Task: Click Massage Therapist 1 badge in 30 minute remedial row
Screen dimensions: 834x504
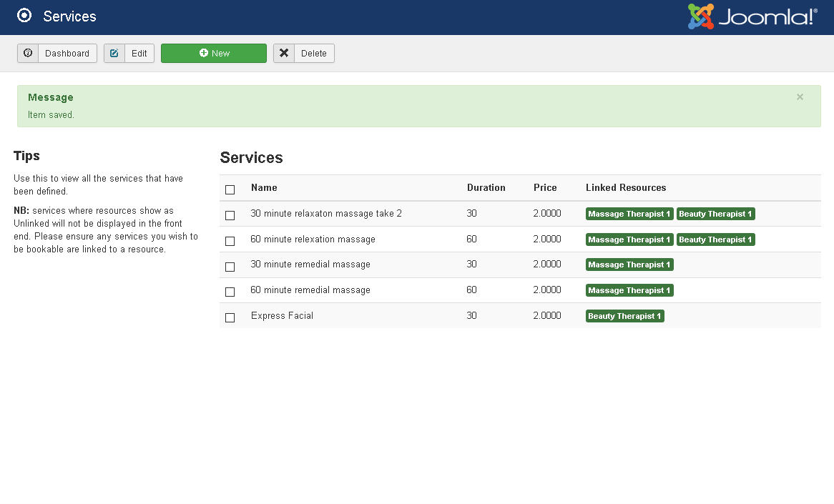Action: point(629,265)
